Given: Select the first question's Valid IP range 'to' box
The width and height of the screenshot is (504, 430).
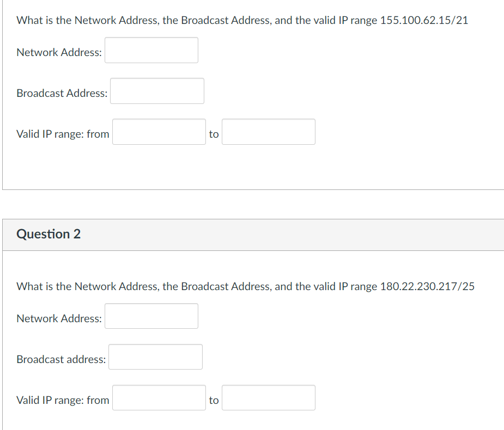Looking at the screenshot, I should (x=269, y=132).
